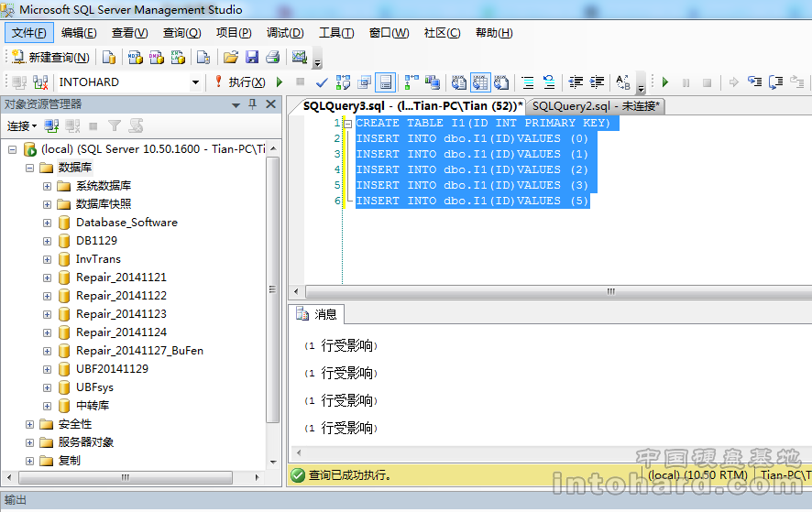This screenshot has height=512, width=812.
Task: Click Uncomment Selected Lines icon
Action: click(x=549, y=82)
